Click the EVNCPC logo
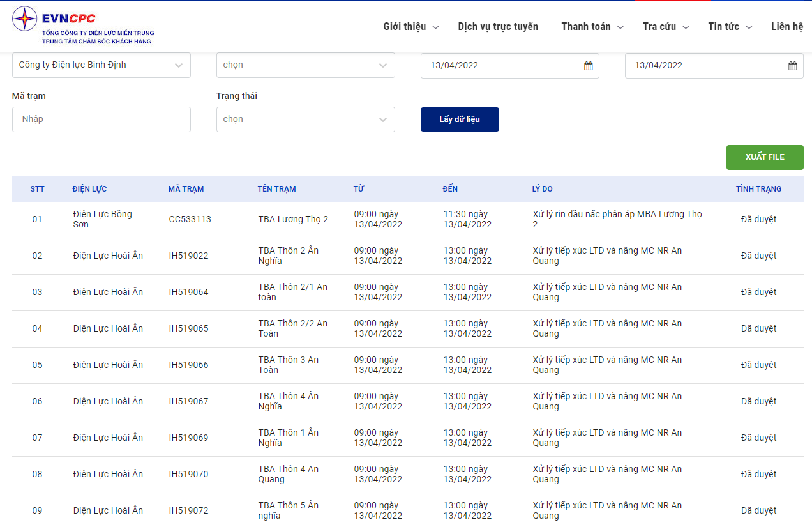Image resolution: width=812 pixels, height=527 pixels. [83, 26]
